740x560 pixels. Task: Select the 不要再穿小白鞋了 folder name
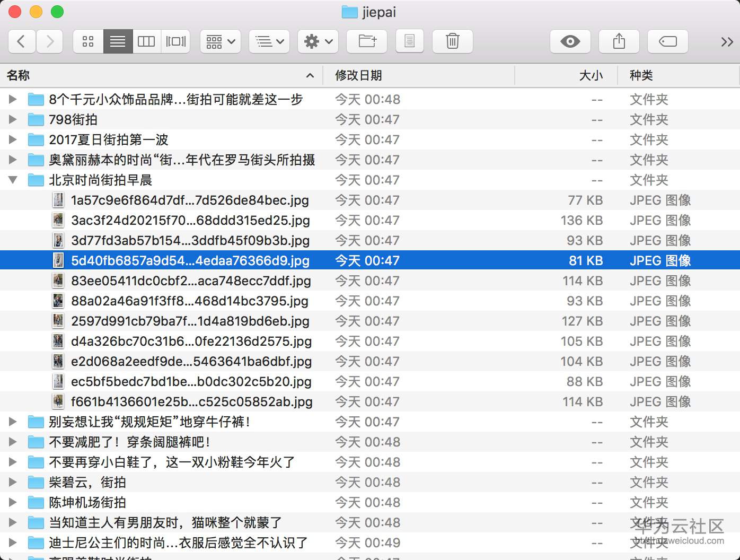(x=172, y=462)
